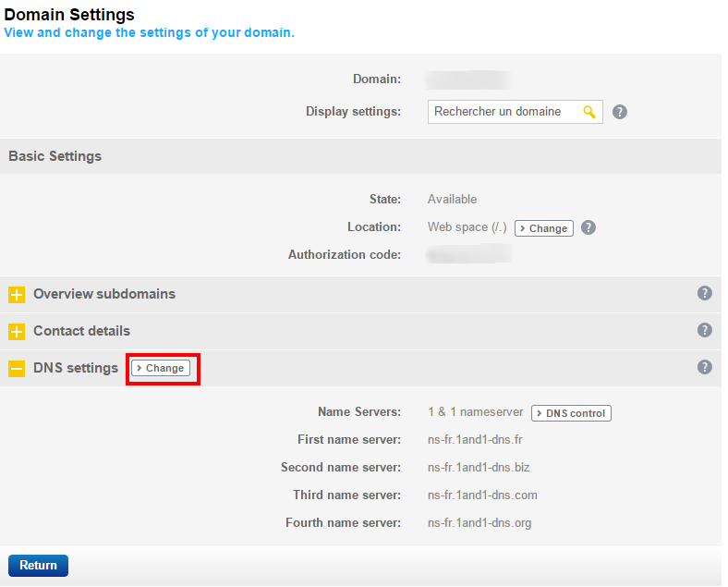Click help icon next to Location Change
728x587 pixels.
click(588, 227)
